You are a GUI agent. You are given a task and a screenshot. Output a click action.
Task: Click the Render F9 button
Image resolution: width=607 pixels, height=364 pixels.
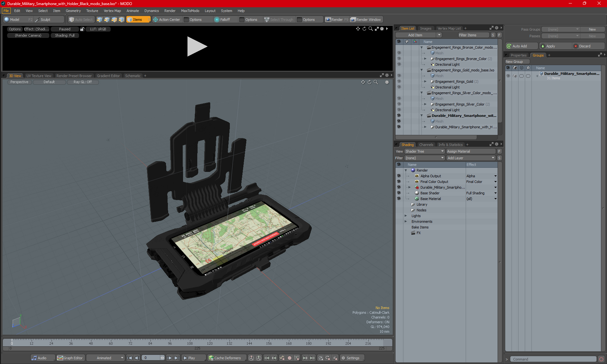click(x=337, y=20)
